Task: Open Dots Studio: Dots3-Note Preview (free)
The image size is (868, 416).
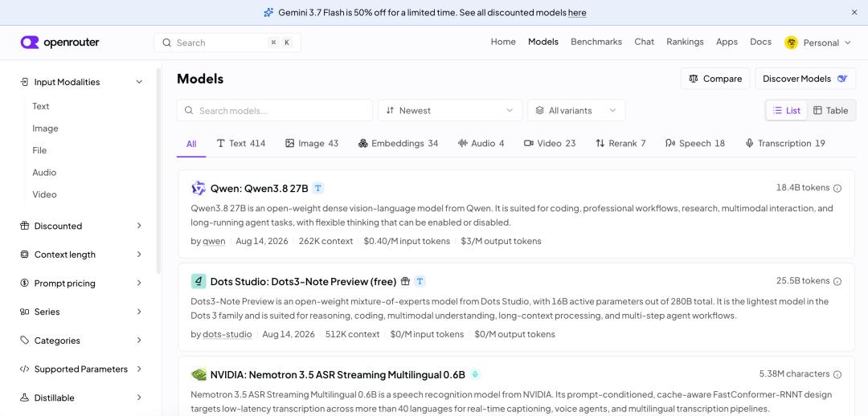Action: coord(303,282)
